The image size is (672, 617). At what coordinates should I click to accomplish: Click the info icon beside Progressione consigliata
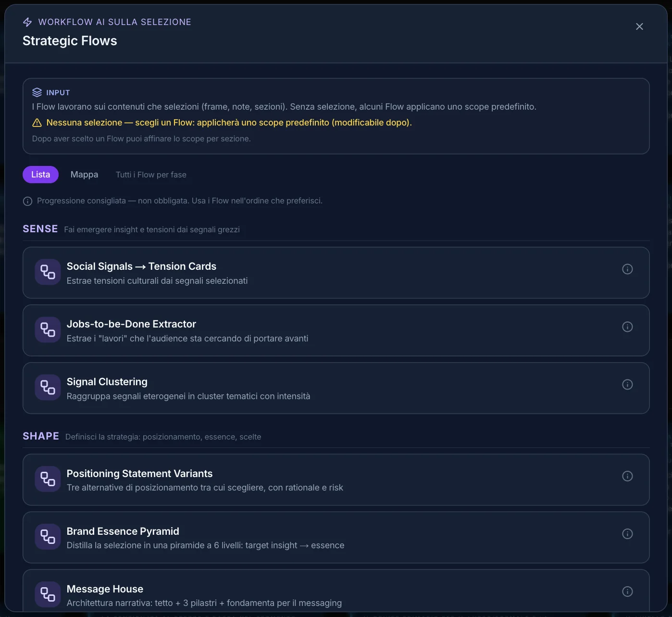[28, 201]
